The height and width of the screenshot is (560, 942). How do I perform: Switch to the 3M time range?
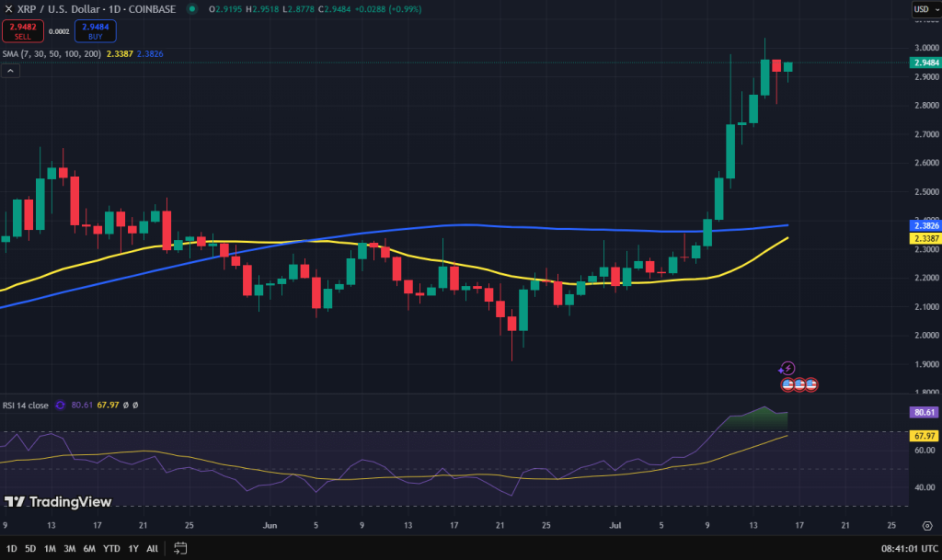(70, 548)
